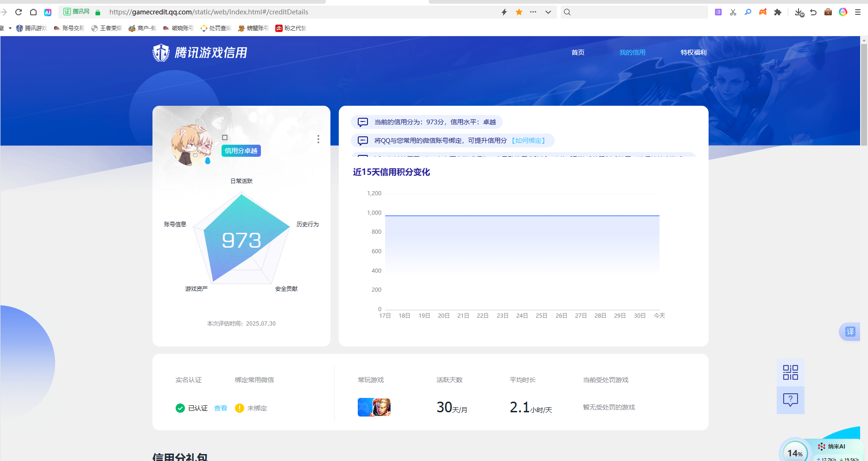Click the forward navigation arrow

coord(4,12)
